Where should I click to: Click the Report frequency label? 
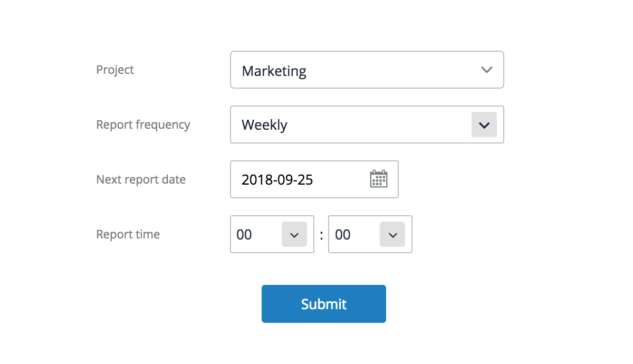pyautogui.click(x=143, y=125)
